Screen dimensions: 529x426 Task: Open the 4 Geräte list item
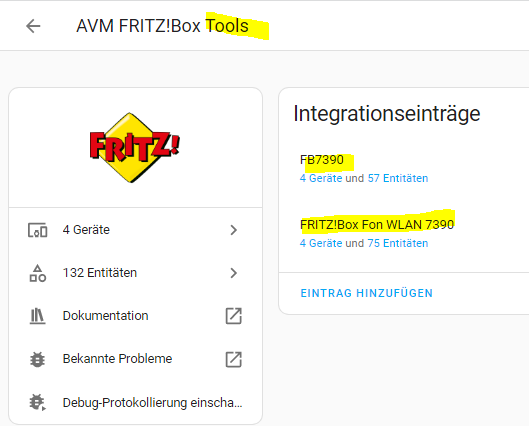(135, 230)
